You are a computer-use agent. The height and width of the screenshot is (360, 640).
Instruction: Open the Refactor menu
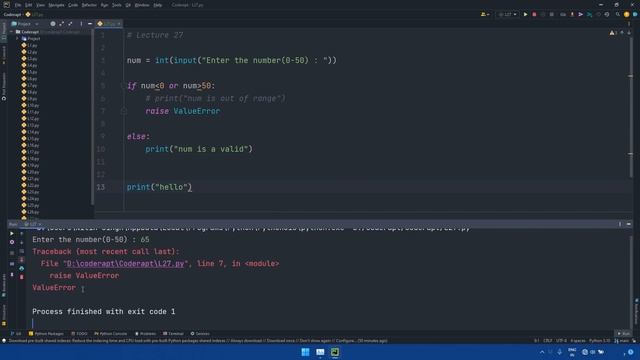(x=89, y=5)
